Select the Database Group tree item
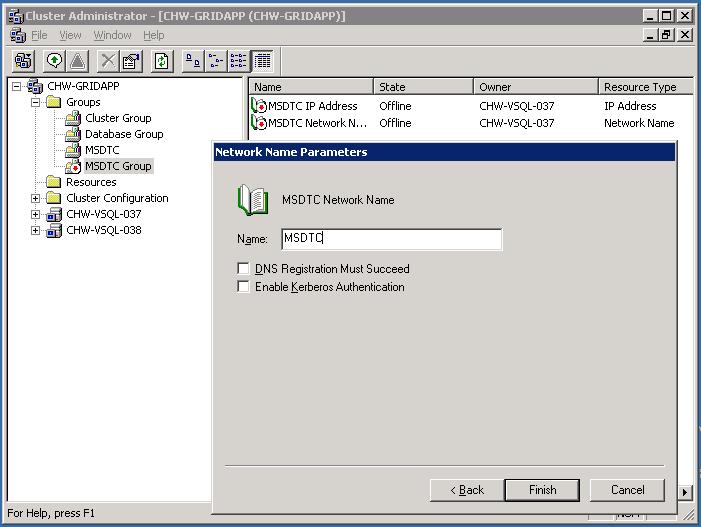 click(124, 134)
